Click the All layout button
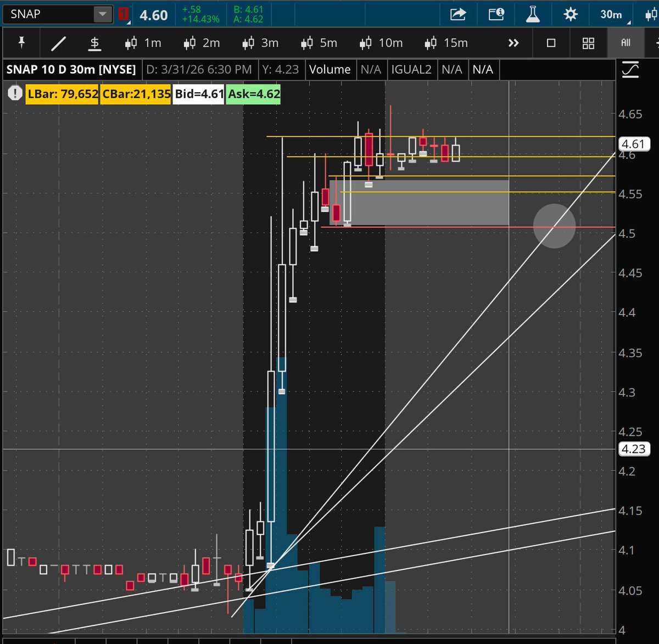This screenshot has width=659, height=644. point(626,43)
